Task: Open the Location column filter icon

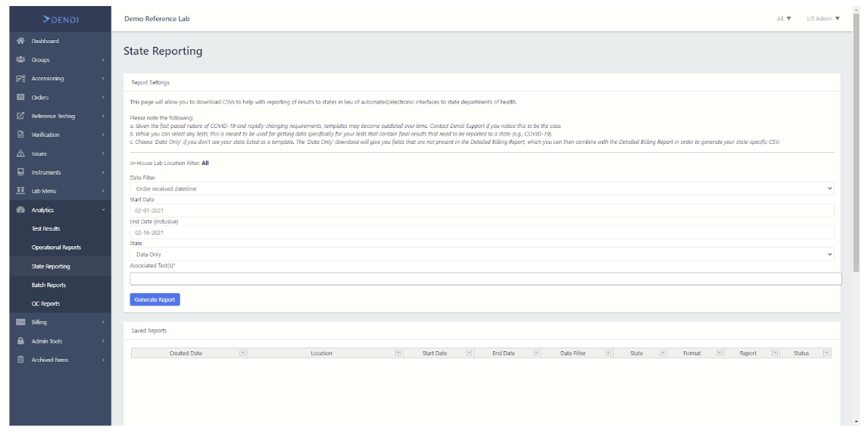Action: click(x=398, y=353)
